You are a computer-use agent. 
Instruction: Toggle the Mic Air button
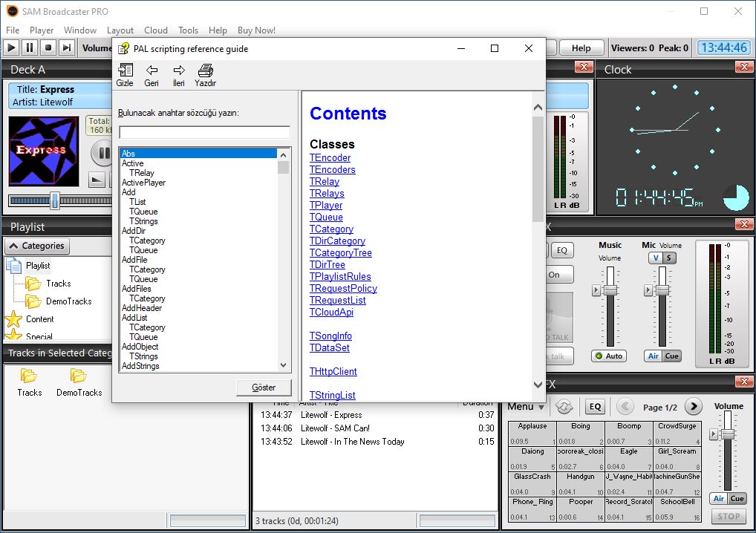(x=654, y=356)
